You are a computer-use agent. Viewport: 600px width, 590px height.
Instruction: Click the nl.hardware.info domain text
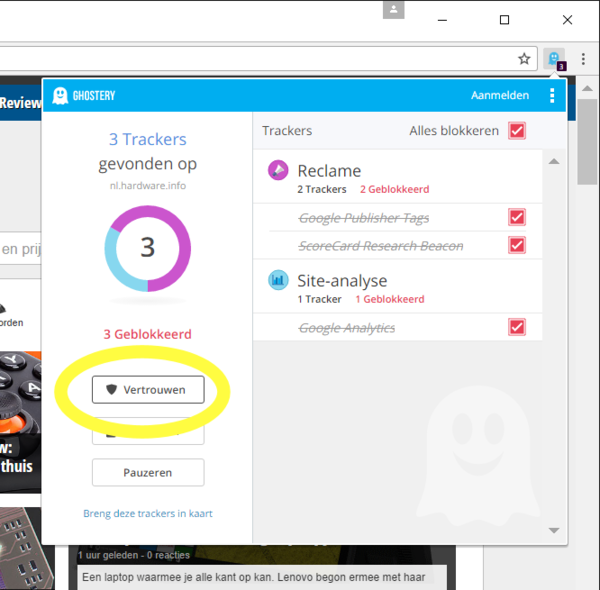pos(148,186)
